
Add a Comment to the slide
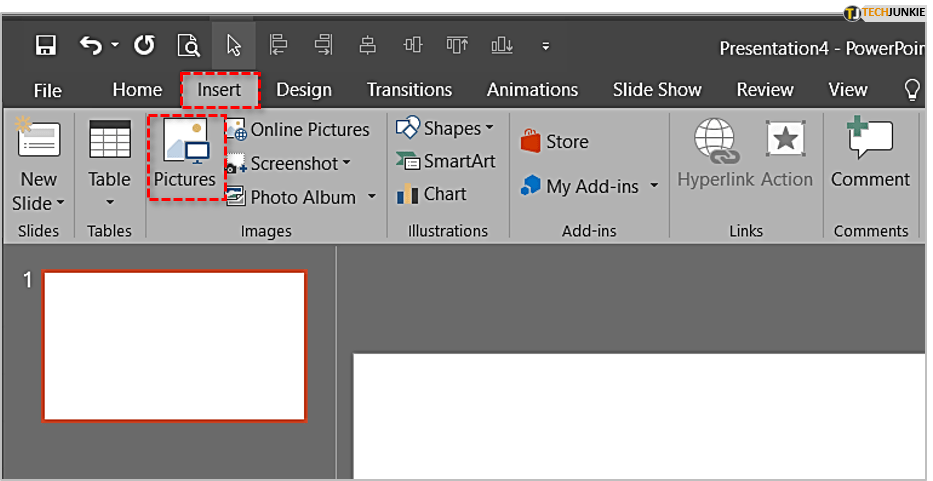point(870,154)
